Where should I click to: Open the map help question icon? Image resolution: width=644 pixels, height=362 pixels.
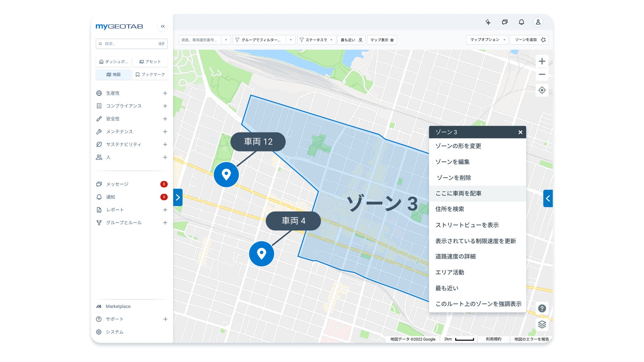coord(542,308)
